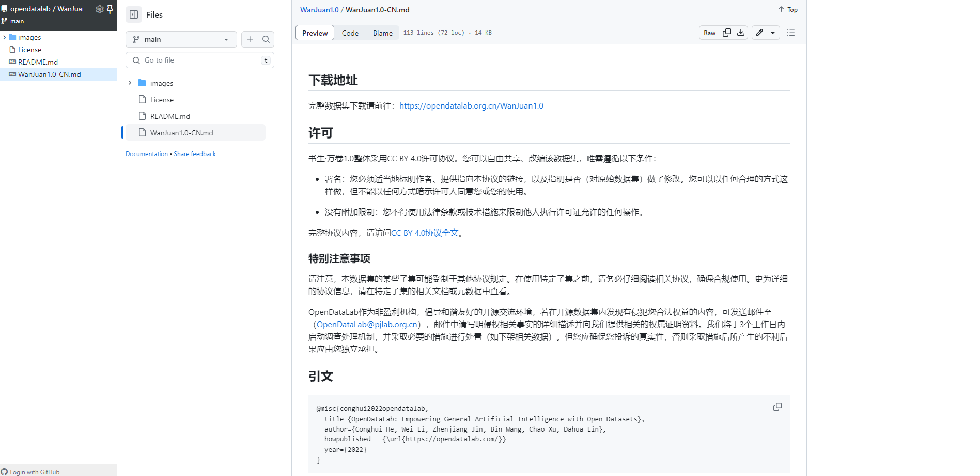
Task: Click Login with GitHub
Action: (30, 472)
